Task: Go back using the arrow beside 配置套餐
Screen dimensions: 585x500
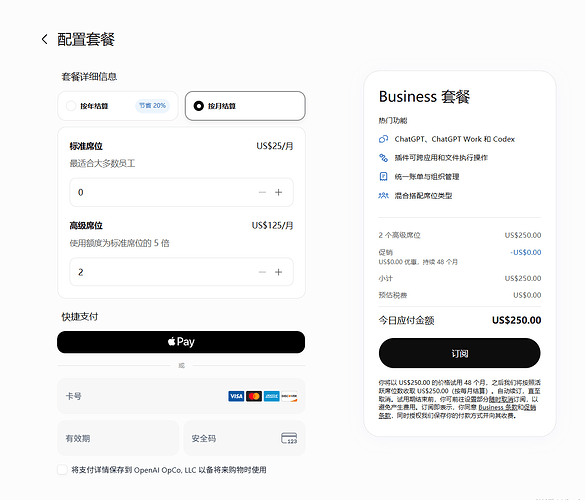Action: 44,39
